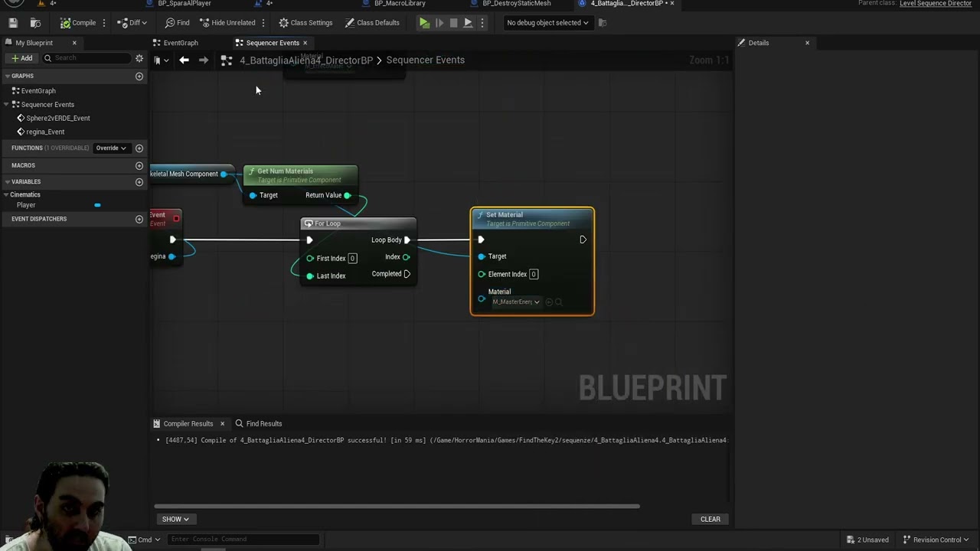Add a new graph with plus icon
The image size is (980, 551).
tap(139, 76)
